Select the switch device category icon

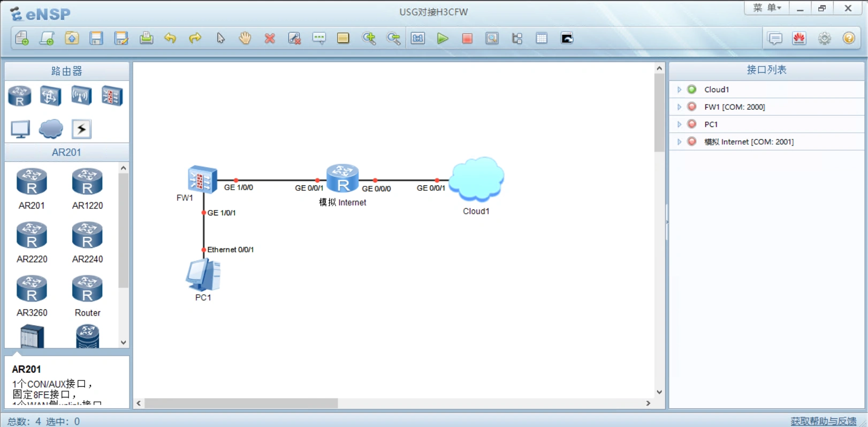point(50,96)
